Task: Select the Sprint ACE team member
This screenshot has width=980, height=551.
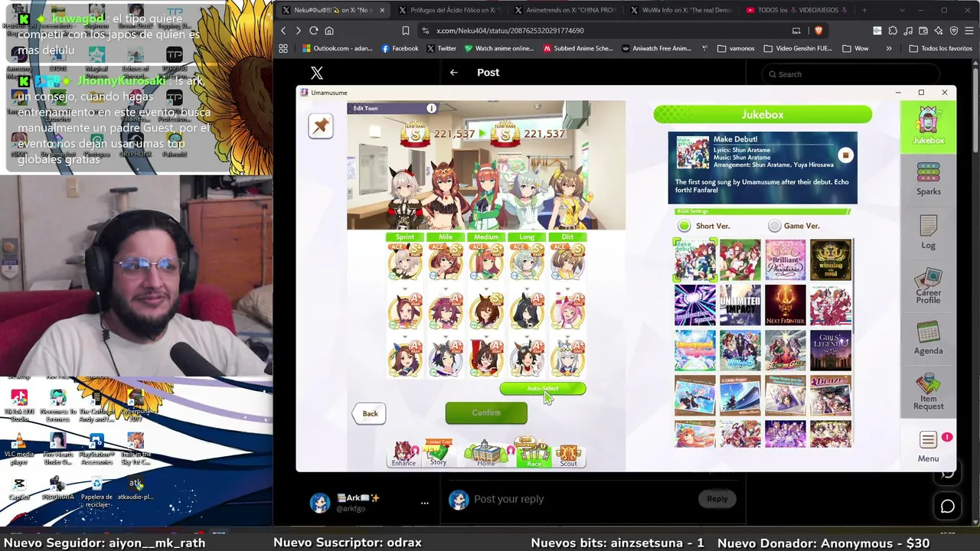Action: click(404, 261)
